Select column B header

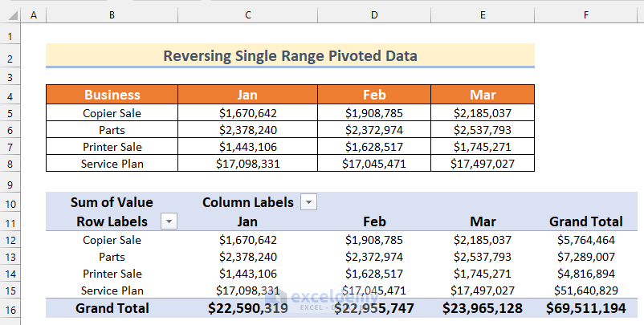coord(112,15)
